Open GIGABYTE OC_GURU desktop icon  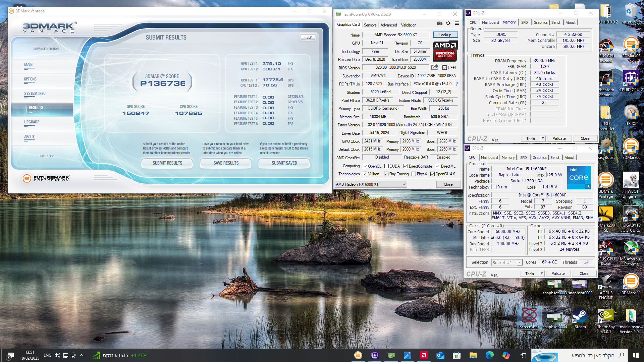click(x=631, y=219)
